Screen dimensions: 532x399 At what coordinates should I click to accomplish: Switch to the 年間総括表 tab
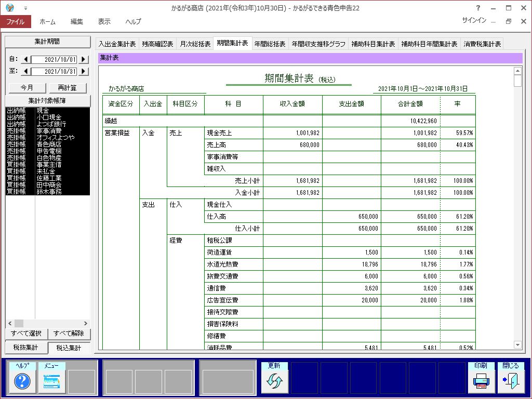point(270,44)
